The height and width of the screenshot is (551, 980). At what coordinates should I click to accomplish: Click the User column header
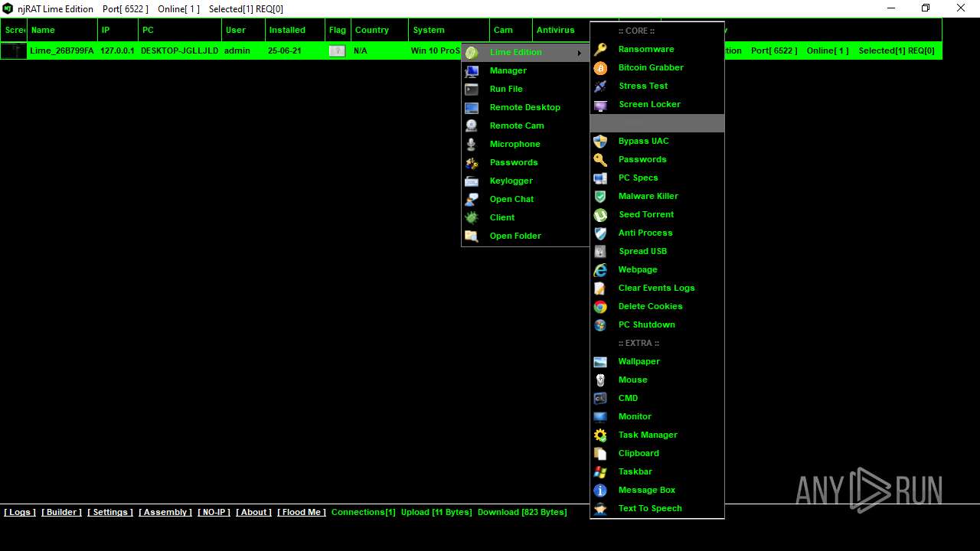[x=243, y=30]
